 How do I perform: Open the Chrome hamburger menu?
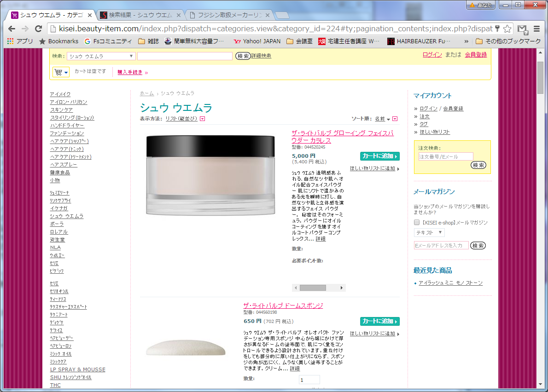tap(536, 29)
